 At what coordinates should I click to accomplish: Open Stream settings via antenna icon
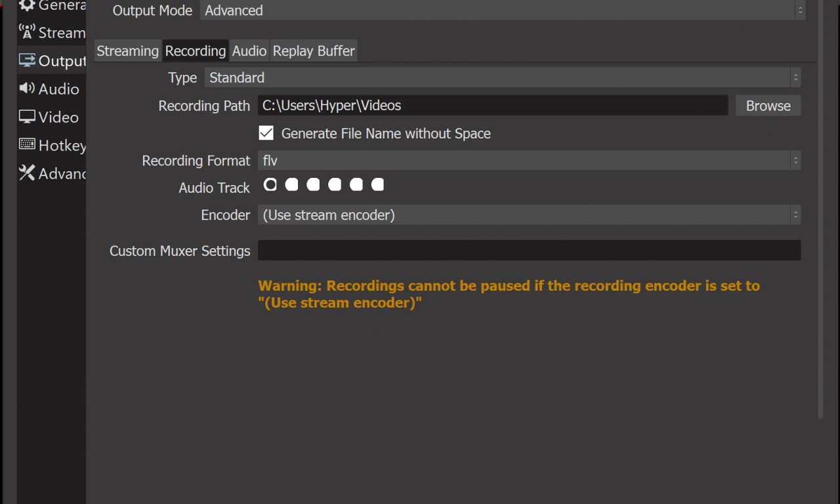click(x=27, y=32)
